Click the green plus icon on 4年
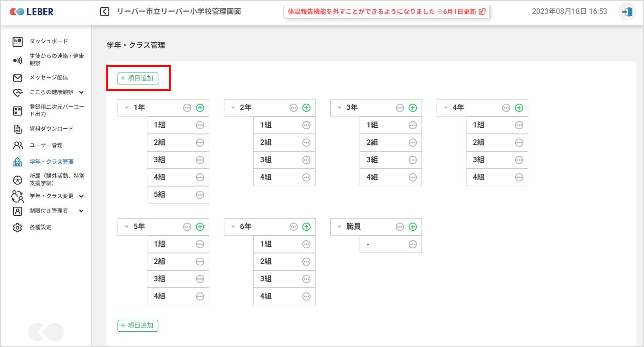644x347 pixels. pyautogui.click(x=519, y=108)
